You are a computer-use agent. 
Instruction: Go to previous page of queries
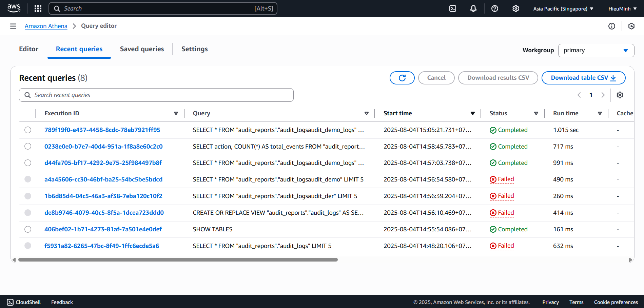click(x=579, y=95)
